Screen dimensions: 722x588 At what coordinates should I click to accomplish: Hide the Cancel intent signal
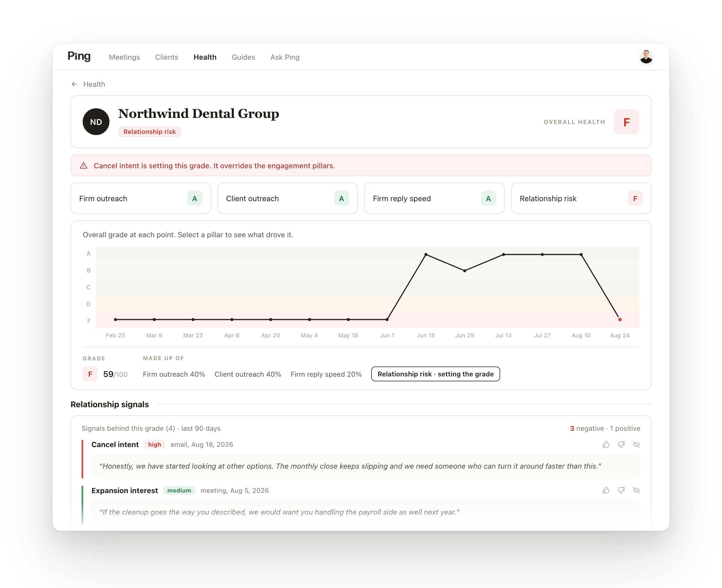pos(636,444)
